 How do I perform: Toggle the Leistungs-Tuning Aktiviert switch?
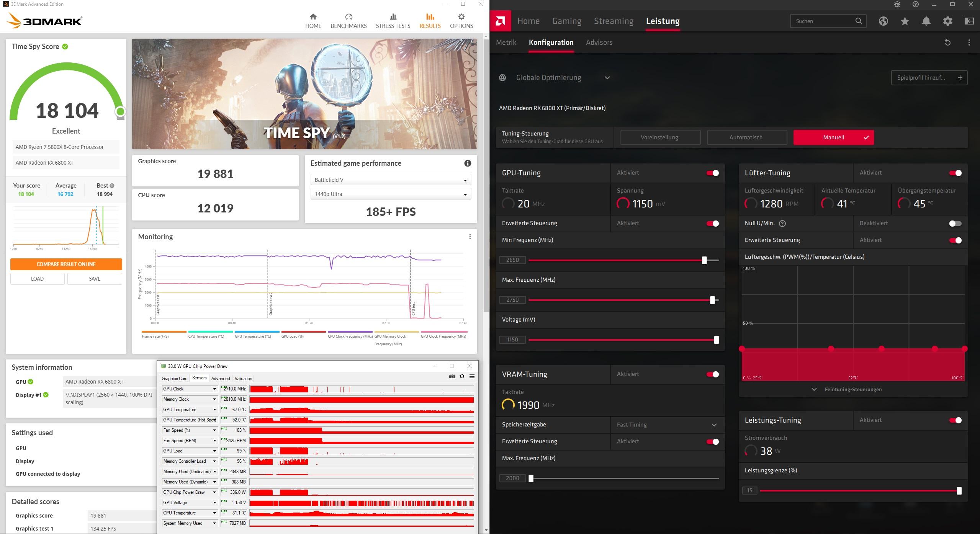tap(955, 420)
